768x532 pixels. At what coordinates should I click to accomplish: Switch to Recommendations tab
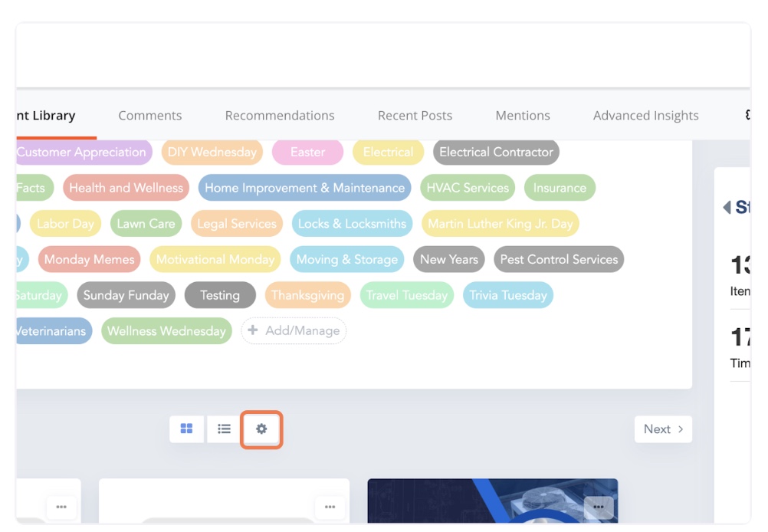coord(280,116)
